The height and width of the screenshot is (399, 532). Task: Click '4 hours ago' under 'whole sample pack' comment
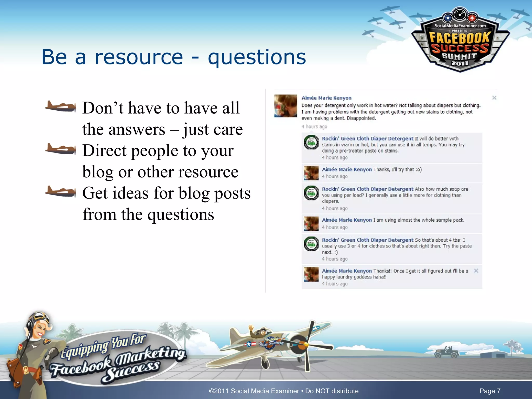(335, 227)
